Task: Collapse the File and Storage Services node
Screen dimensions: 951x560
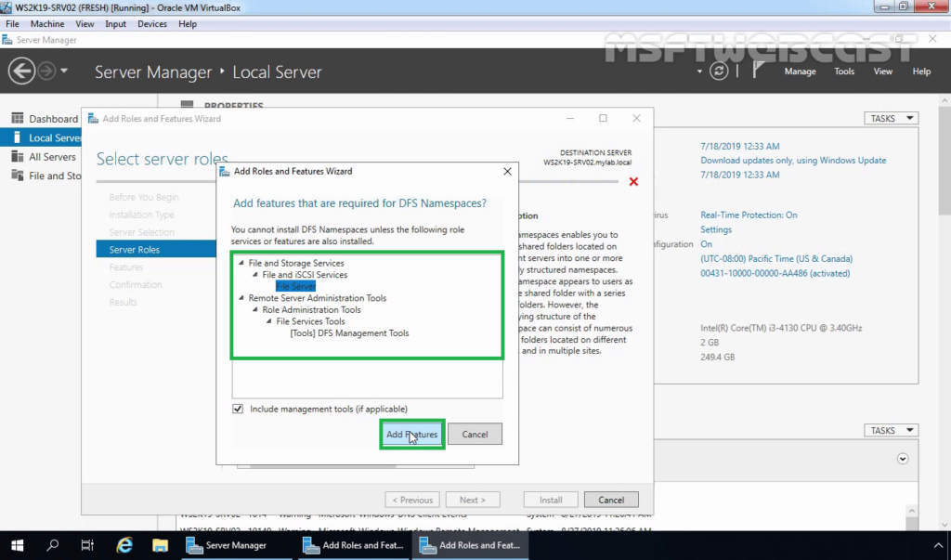Action: [241, 263]
